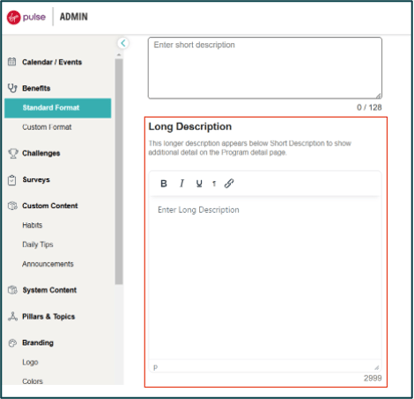This screenshot has width=414, height=399.
Task: Toggle bold formatting in Long Description
Action: (x=164, y=183)
